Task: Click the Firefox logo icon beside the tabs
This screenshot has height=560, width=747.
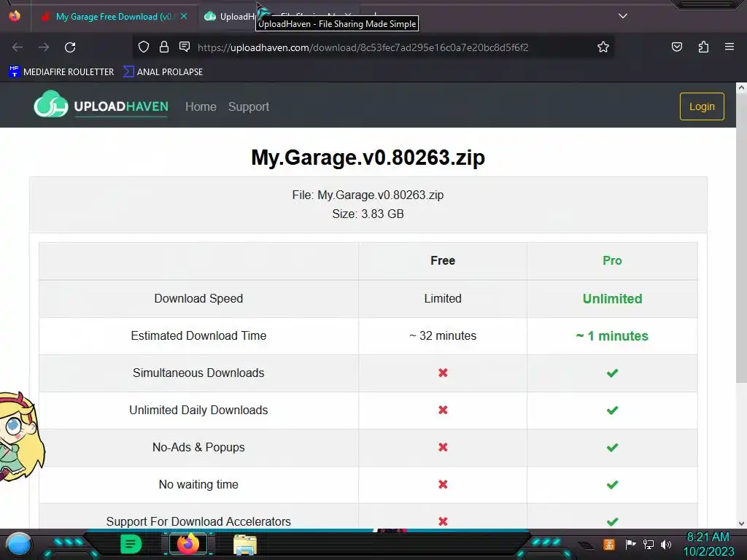Action: (x=15, y=16)
